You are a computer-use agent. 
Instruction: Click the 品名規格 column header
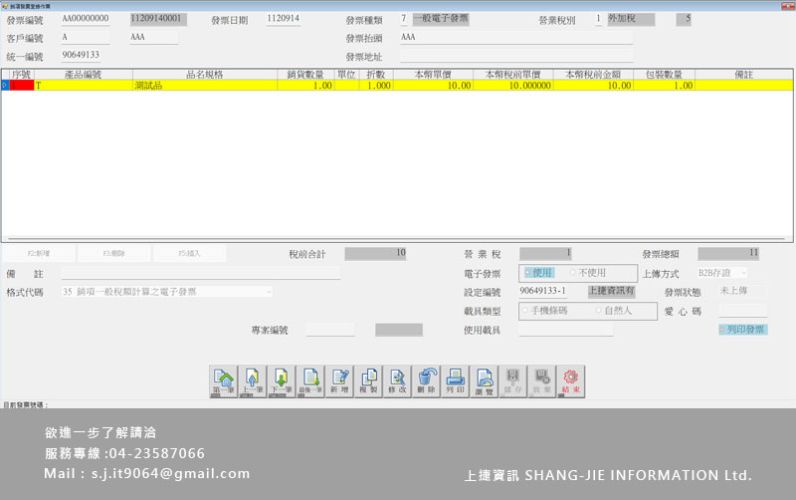click(x=205, y=75)
